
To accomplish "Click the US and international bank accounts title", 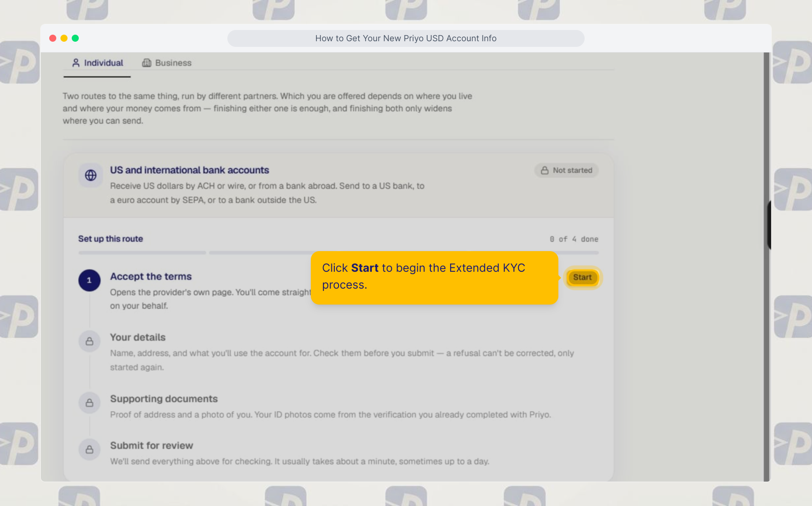I will 189,170.
